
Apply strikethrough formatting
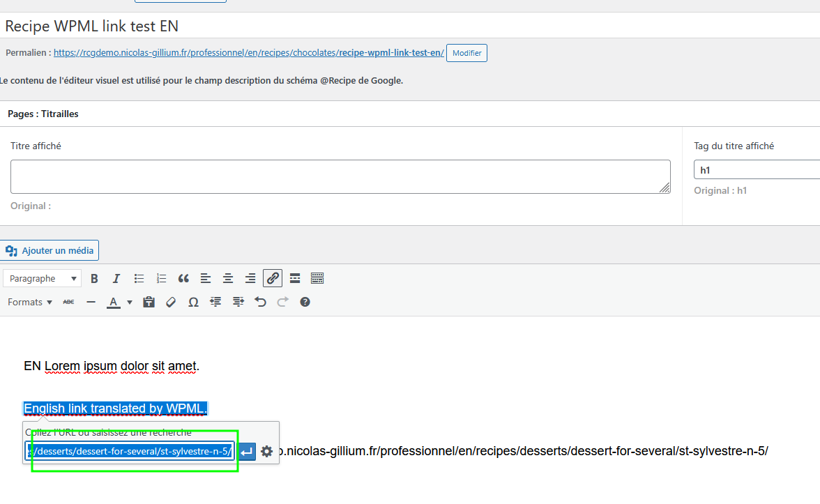68,303
